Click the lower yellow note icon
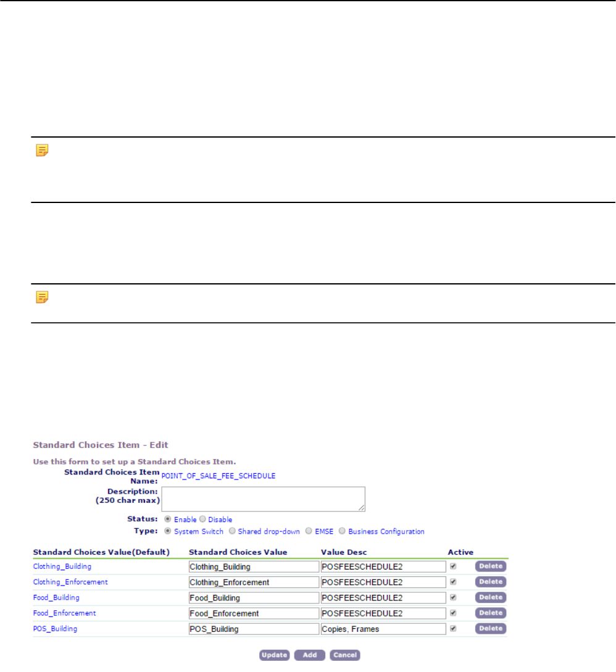This screenshot has height=672, width=616. coord(42,297)
